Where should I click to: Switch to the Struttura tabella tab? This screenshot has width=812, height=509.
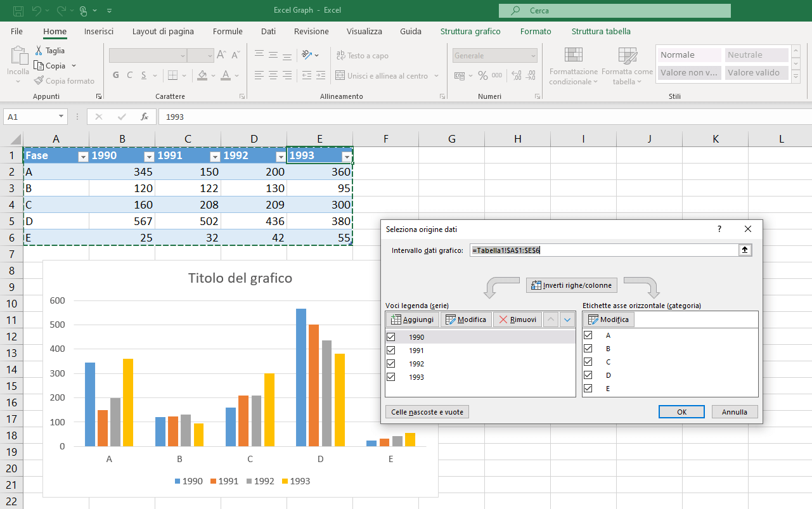click(601, 31)
